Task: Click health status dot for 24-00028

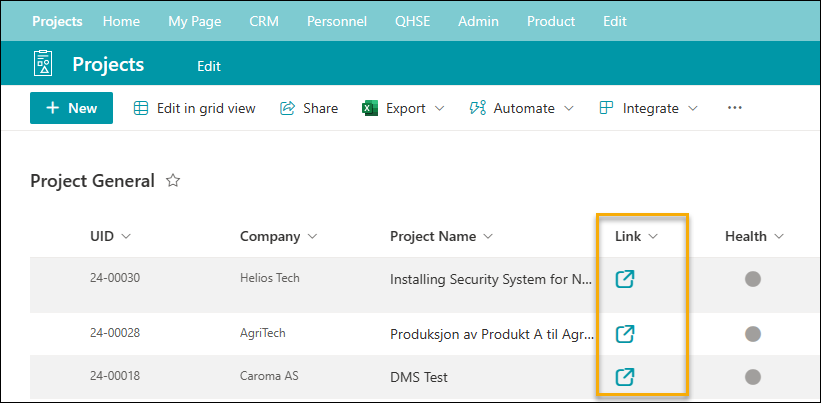Action: tap(752, 333)
